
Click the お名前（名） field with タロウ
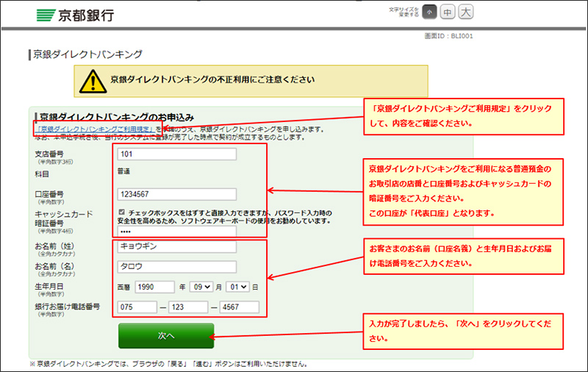[x=176, y=267]
